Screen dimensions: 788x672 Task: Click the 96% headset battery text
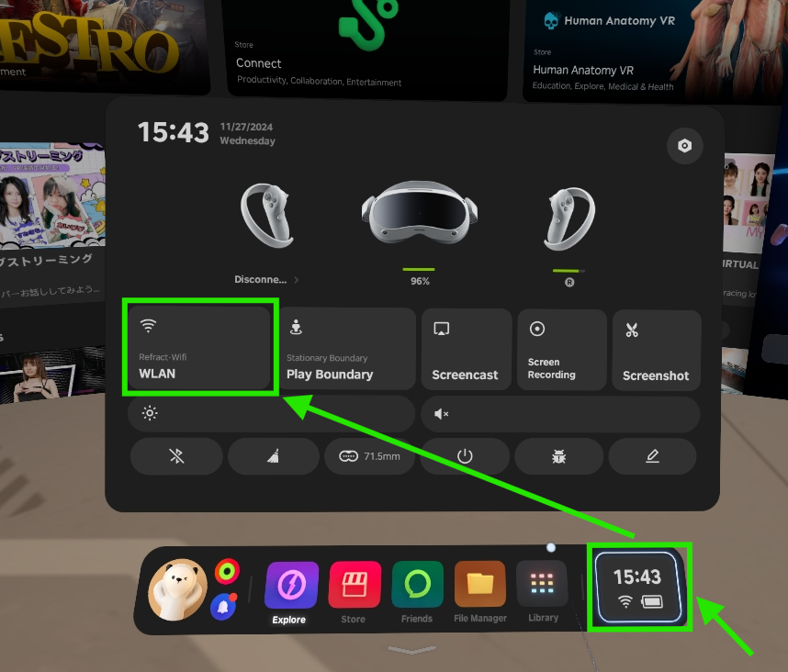420,281
